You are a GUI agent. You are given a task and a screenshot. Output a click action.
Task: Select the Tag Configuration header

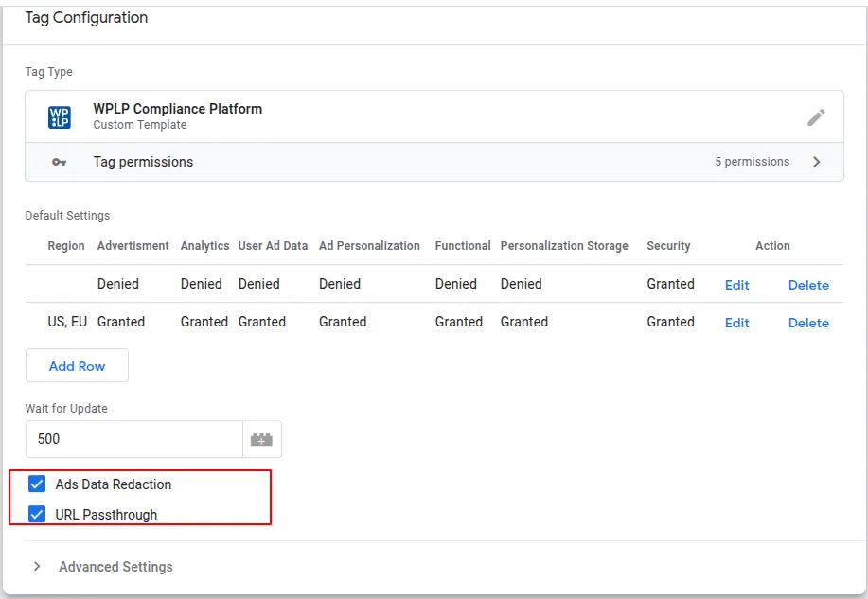point(86,17)
